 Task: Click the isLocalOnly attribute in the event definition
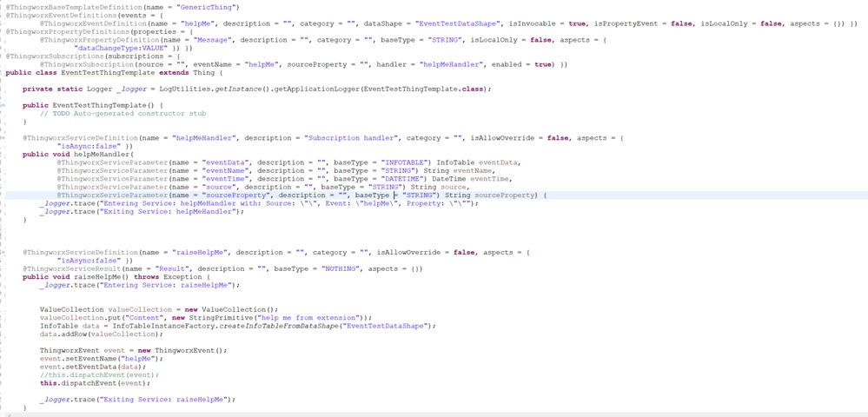point(727,23)
